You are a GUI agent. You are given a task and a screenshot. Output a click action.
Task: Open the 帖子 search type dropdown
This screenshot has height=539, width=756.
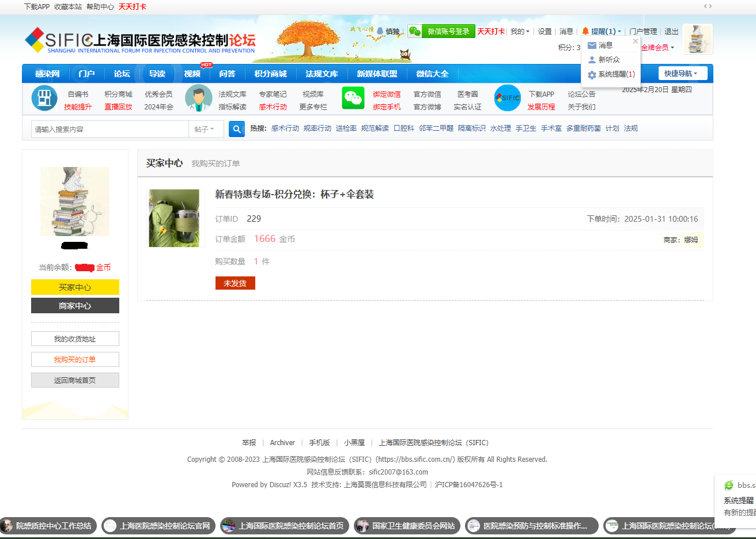point(205,129)
